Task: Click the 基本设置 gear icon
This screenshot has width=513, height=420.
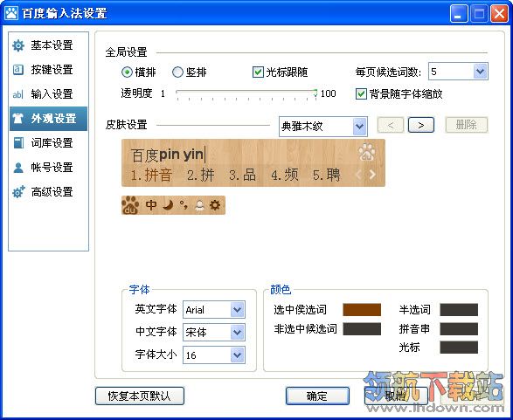Action: click(x=18, y=45)
